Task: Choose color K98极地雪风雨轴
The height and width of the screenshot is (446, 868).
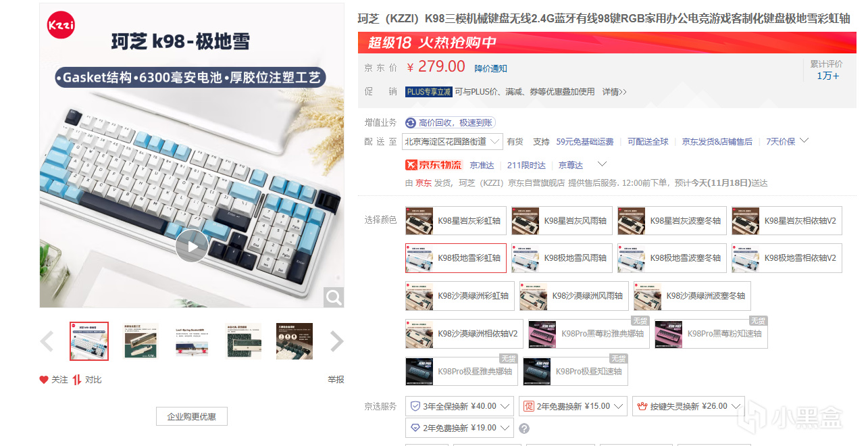Action: [x=562, y=258]
